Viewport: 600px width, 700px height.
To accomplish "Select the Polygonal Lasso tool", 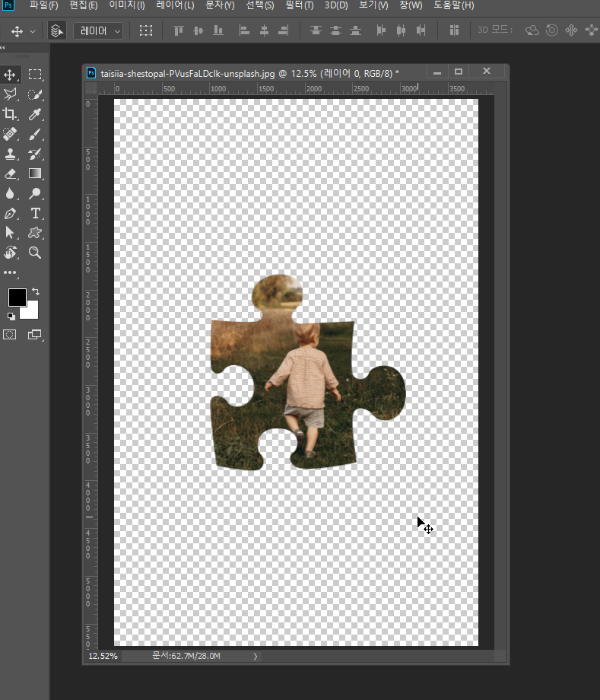I will pos(10,94).
